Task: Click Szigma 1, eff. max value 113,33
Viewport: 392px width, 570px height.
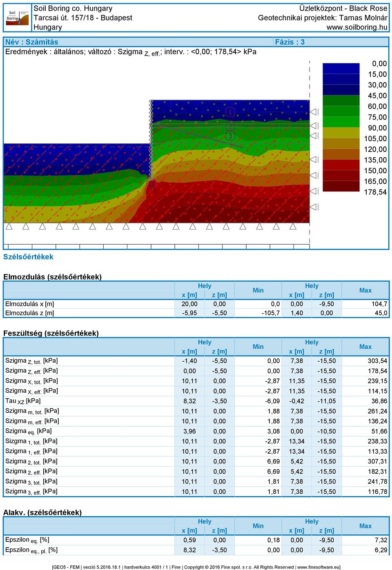Action: (377, 452)
